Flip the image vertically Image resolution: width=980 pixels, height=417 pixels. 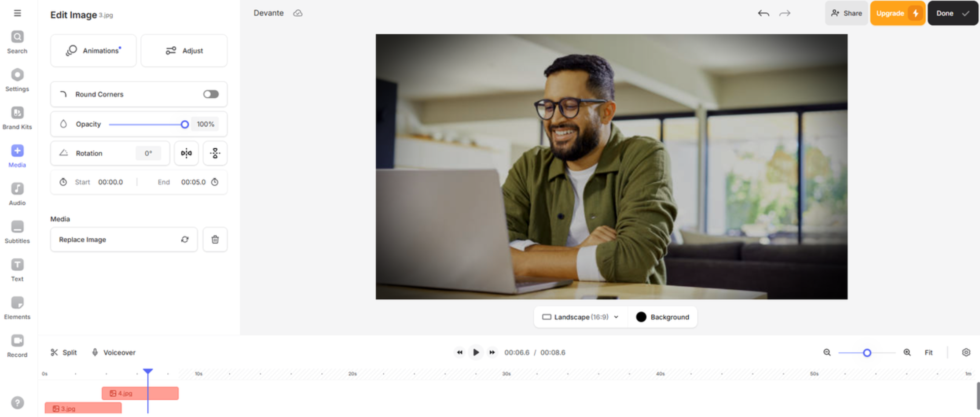click(215, 153)
